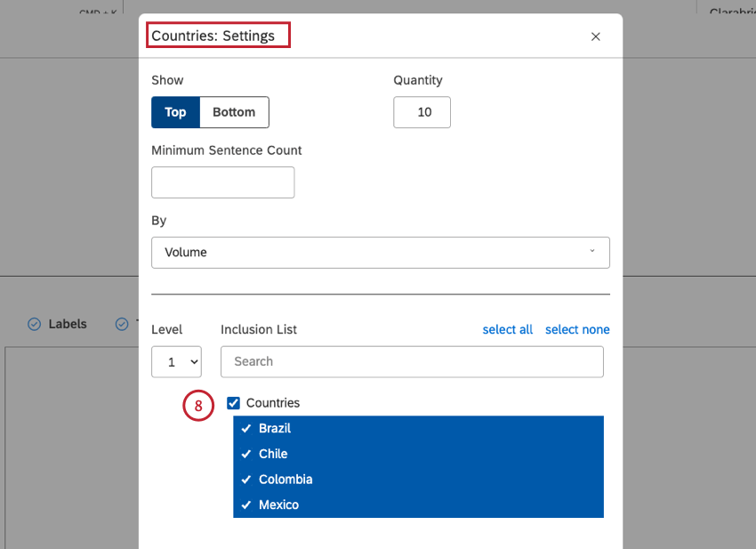Switch Show option to Bottom
The height and width of the screenshot is (549, 756).
point(233,112)
